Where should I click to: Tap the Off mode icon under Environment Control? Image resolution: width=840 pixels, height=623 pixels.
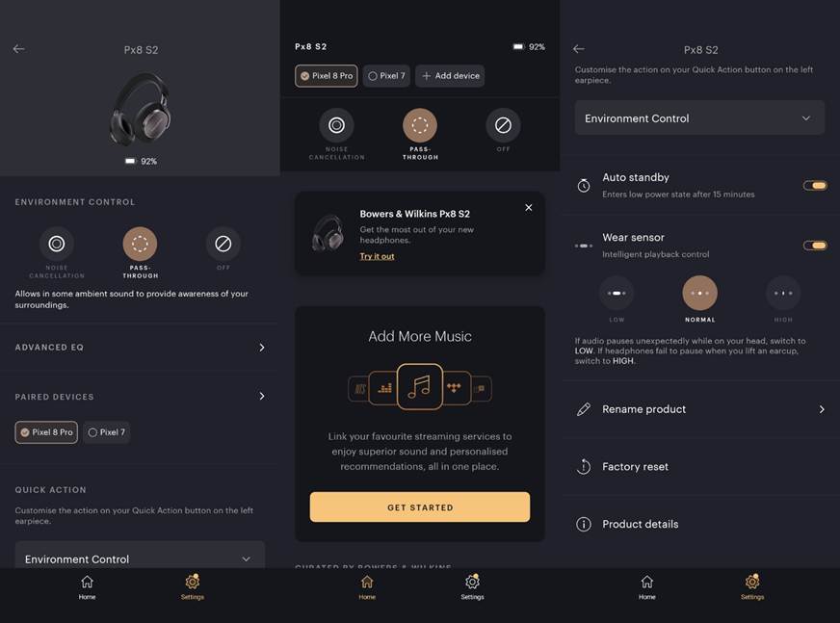pos(223,244)
